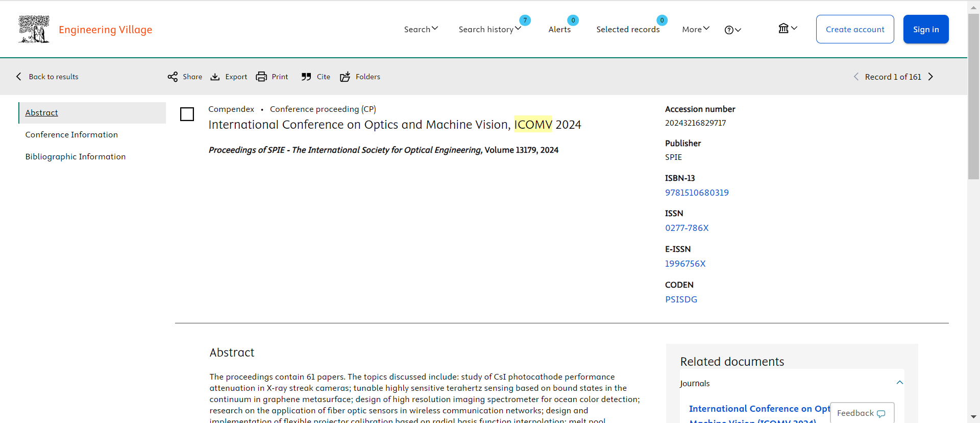Image resolution: width=980 pixels, height=423 pixels.
Task: Open ISBN-13 link 9781510680319
Action: tap(697, 193)
